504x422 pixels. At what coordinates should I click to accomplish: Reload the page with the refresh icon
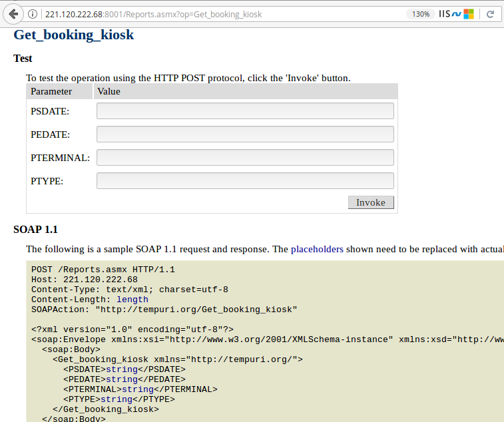pos(490,14)
